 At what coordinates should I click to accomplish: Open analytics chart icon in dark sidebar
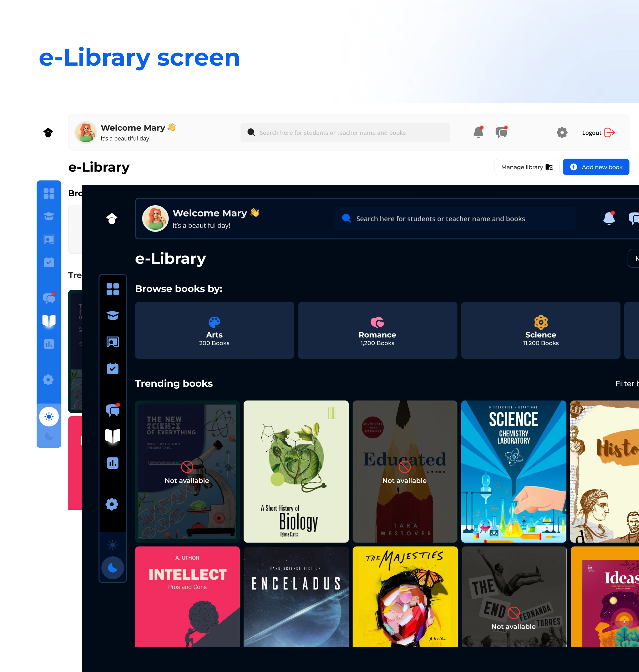click(x=113, y=463)
